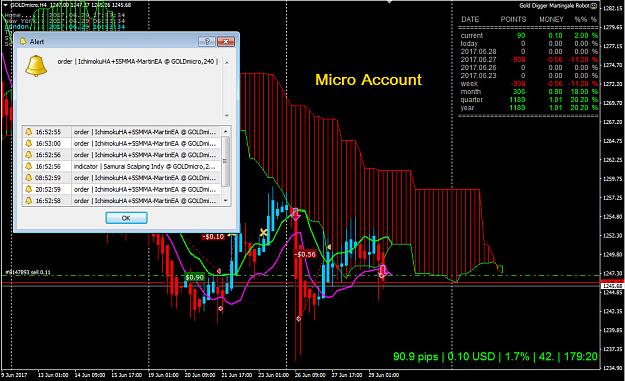The height and width of the screenshot is (381, 625).
Task: Click the help question-mark button in Alert title bar
Action: (x=207, y=41)
